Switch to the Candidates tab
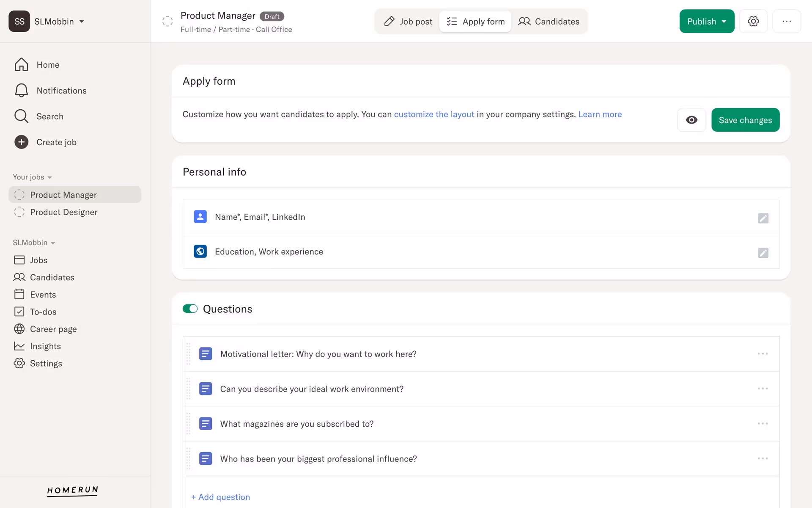The width and height of the screenshot is (812, 508). (x=549, y=21)
